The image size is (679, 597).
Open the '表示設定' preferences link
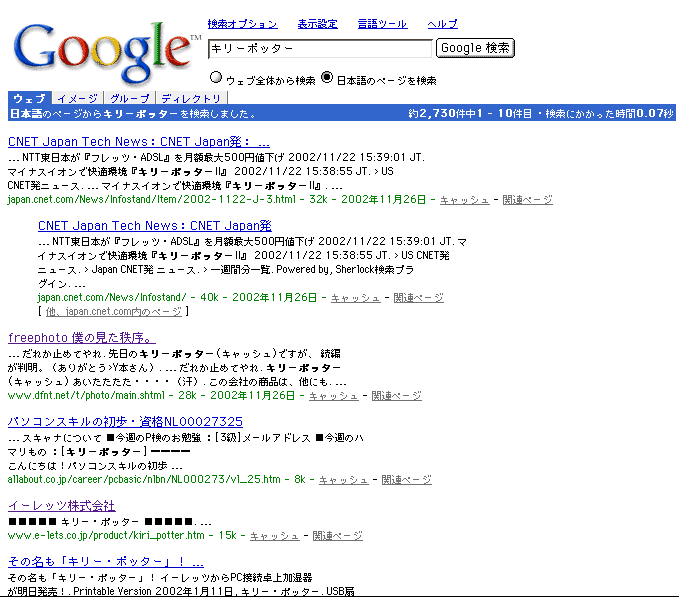(x=317, y=23)
